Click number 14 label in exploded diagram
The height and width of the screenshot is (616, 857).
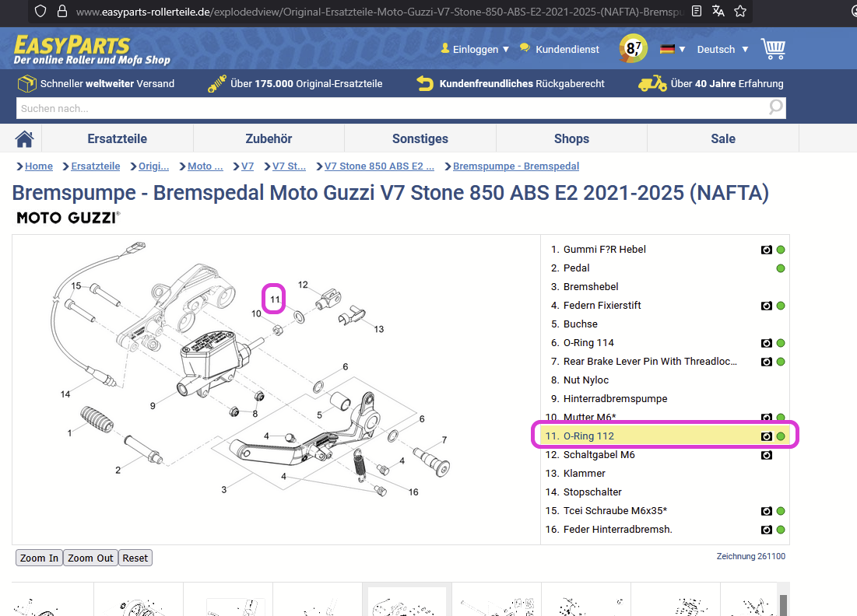point(65,394)
